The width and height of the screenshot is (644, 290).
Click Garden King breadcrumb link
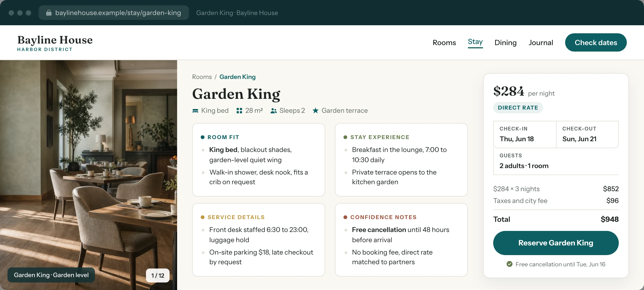237,77
